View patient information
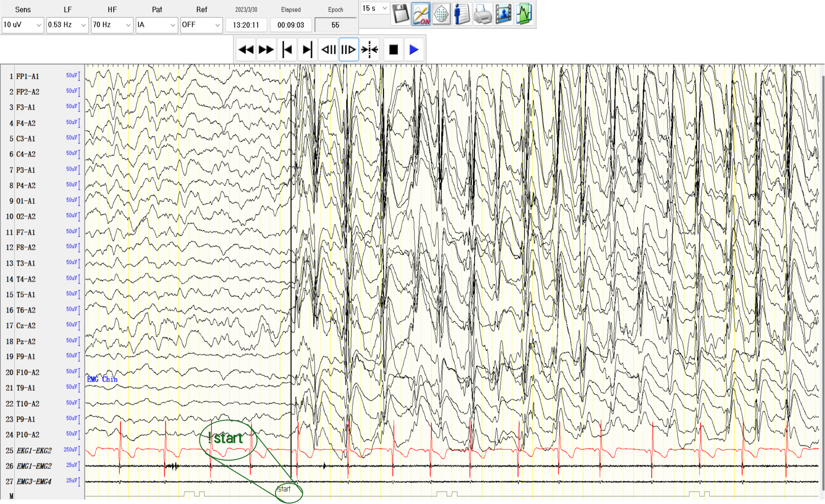Screen dimensions: 825x504 click(x=462, y=14)
